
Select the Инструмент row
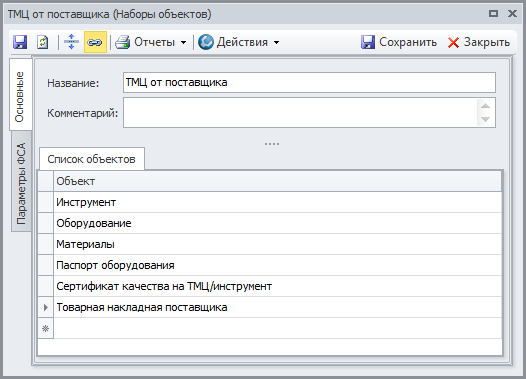[x=277, y=202]
